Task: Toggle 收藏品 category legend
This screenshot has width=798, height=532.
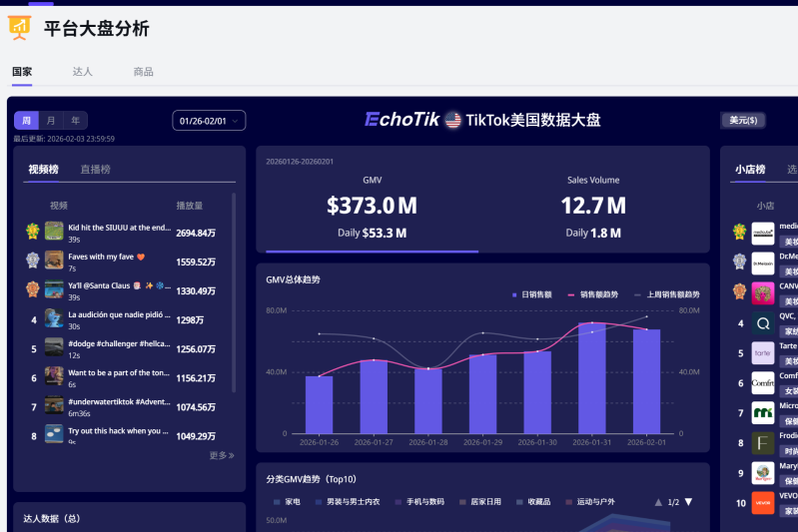Action: pyautogui.click(x=533, y=502)
